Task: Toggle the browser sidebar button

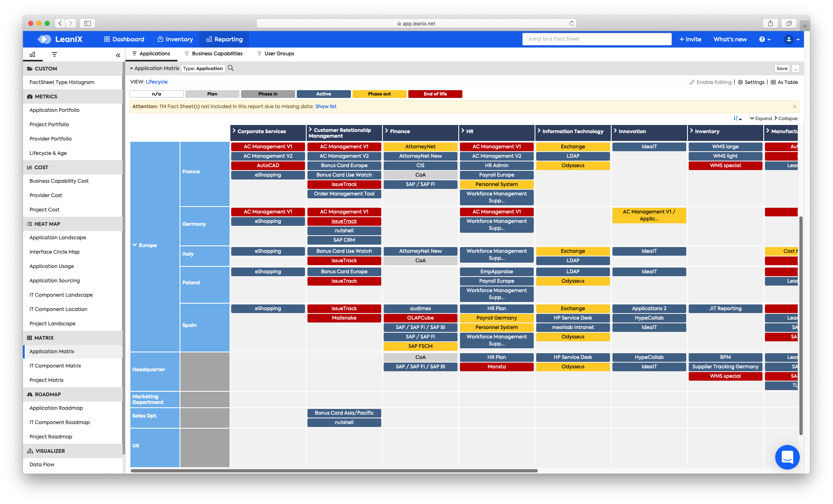Action: [87, 23]
